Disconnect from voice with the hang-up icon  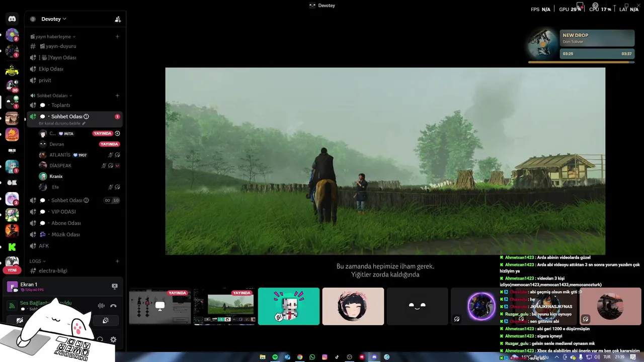113,306
